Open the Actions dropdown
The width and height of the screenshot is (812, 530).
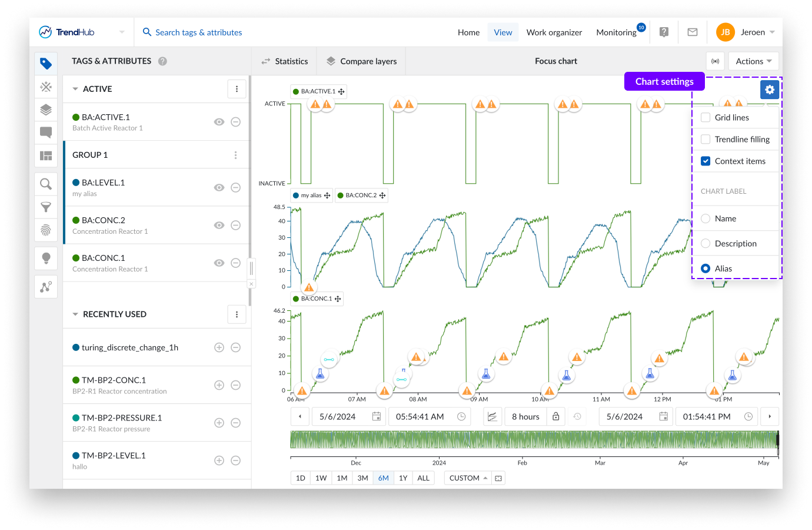[x=753, y=61]
